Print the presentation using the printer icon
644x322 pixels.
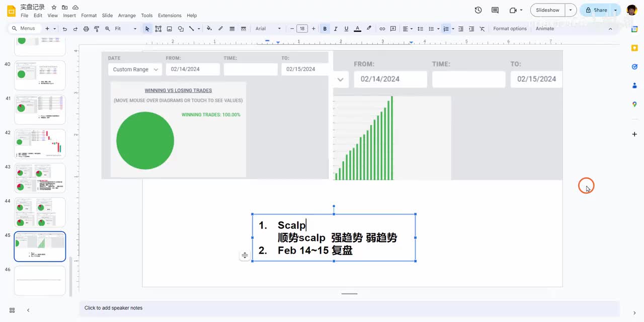[x=86, y=29]
